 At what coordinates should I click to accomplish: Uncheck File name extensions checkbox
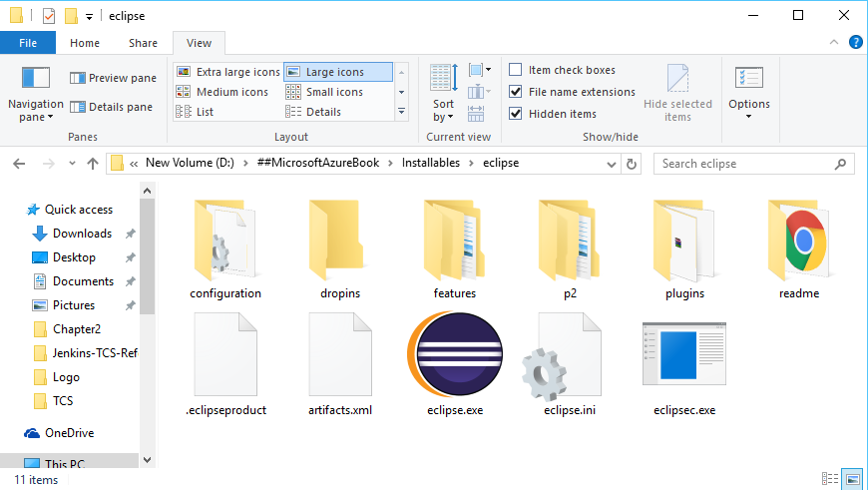516,92
